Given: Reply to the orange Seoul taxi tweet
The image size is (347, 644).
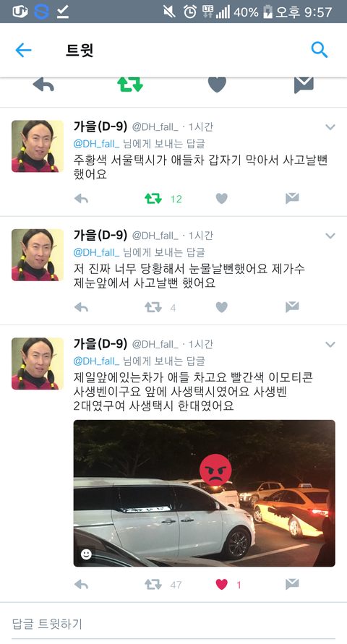Looking at the screenshot, I should [81, 199].
